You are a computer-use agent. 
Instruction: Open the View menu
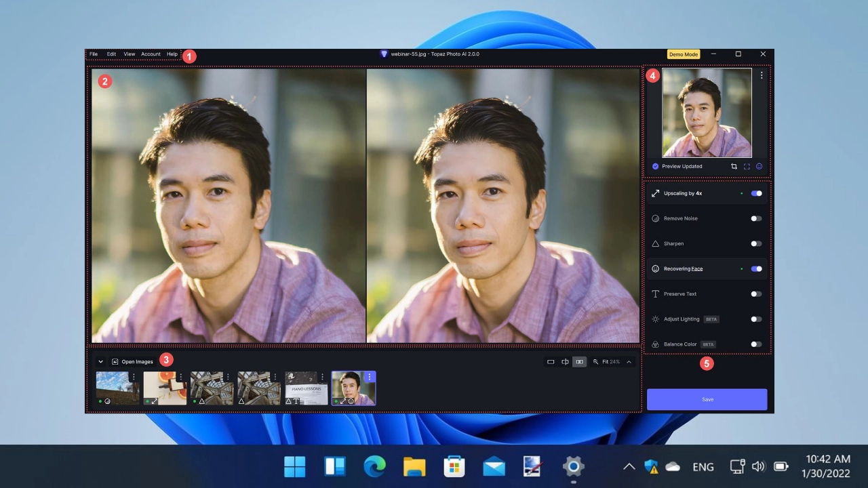coord(130,54)
